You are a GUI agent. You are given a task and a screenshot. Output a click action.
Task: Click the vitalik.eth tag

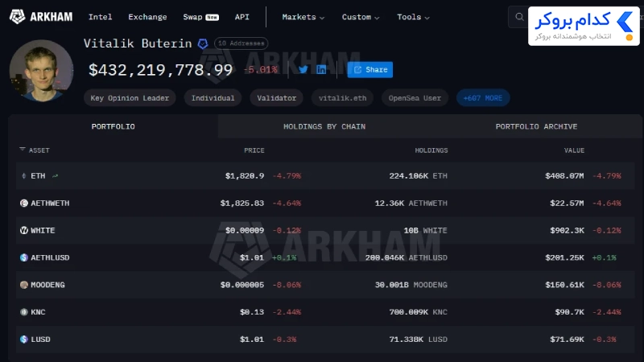pyautogui.click(x=343, y=98)
